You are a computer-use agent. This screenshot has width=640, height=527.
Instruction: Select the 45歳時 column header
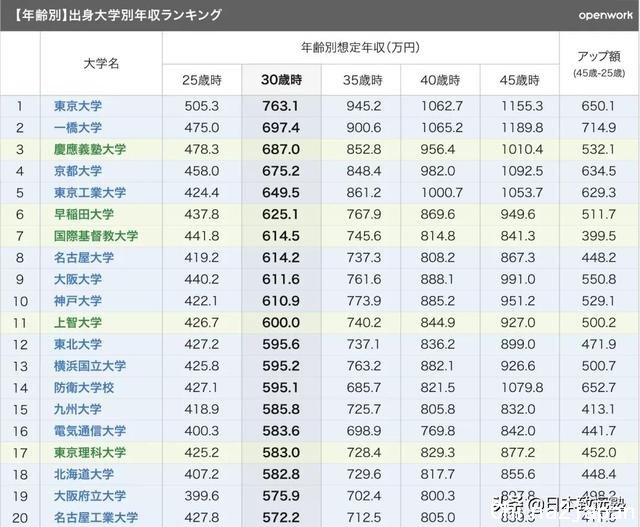coord(519,80)
